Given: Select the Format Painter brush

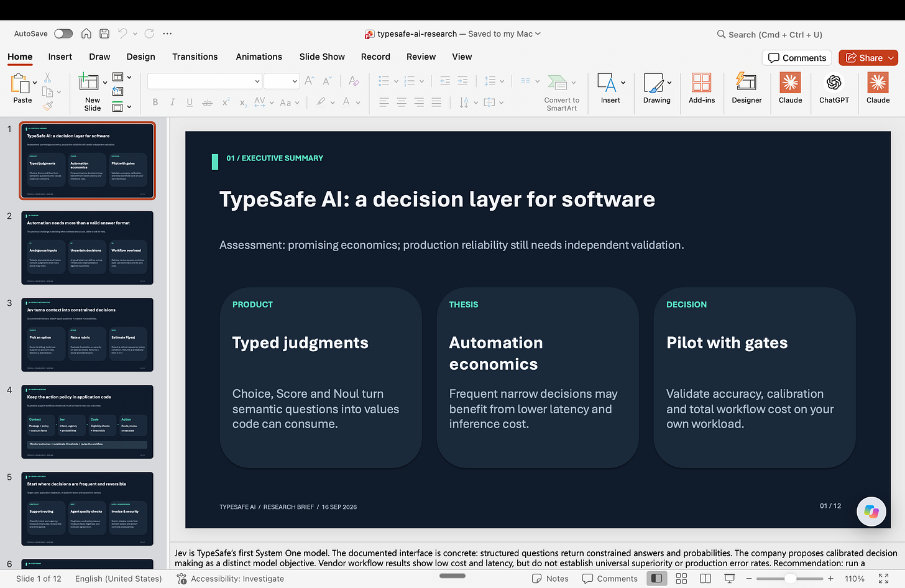Looking at the screenshot, I should (48, 106).
